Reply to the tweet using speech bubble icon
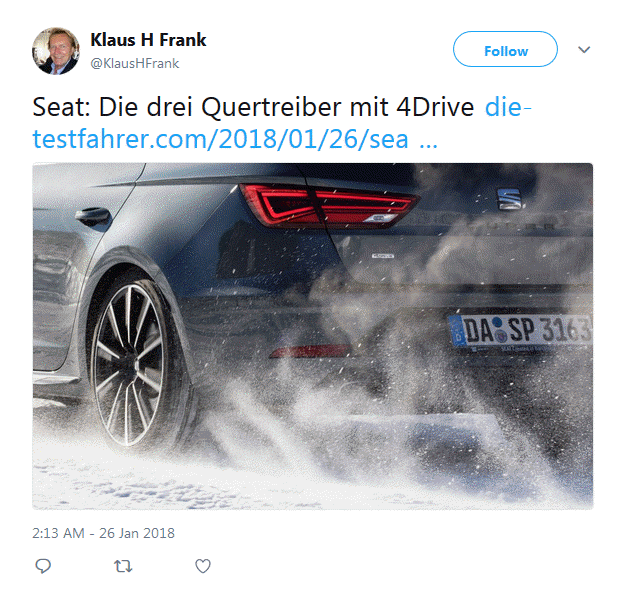The height and width of the screenshot is (596, 624). (43, 566)
